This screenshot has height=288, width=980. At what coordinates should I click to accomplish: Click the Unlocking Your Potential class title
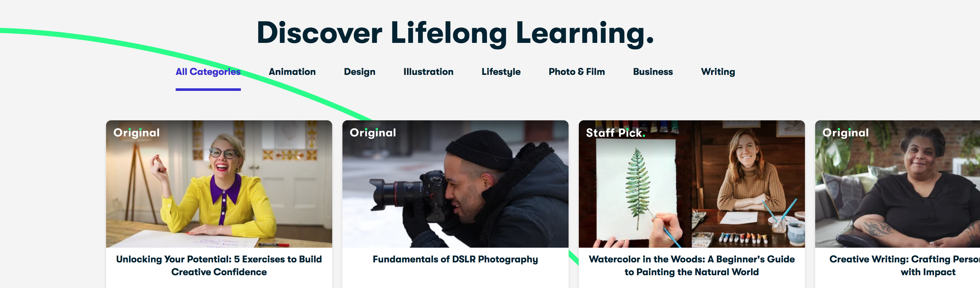click(219, 266)
